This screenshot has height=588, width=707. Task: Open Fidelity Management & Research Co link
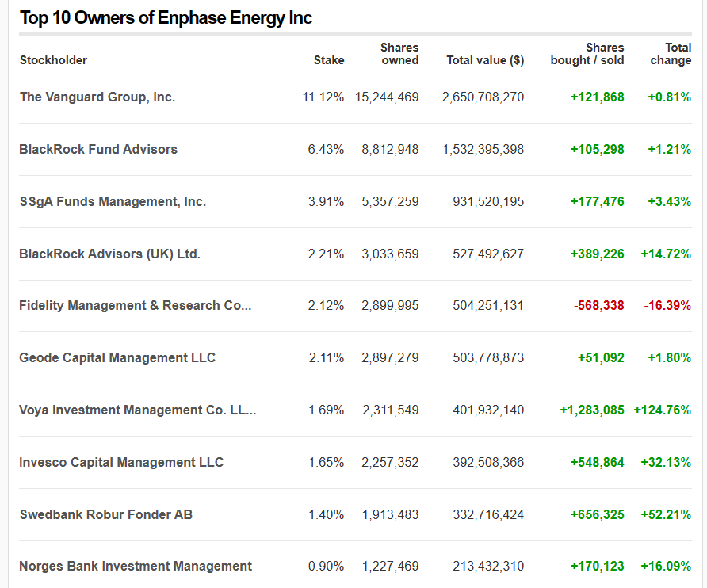click(136, 305)
